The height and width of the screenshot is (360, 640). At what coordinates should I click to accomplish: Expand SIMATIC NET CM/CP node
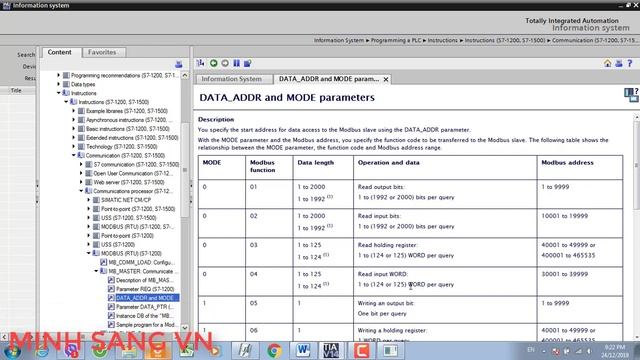point(89,200)
